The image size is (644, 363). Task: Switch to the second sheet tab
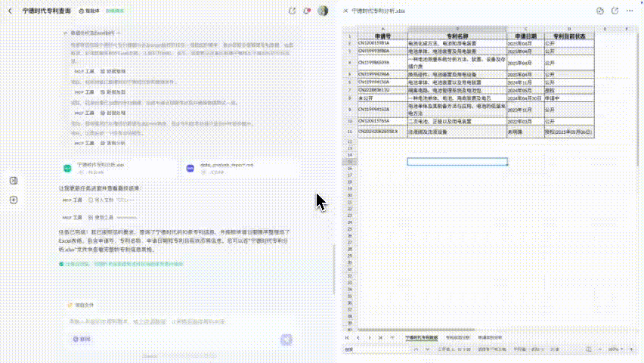(x=457, y=337)
